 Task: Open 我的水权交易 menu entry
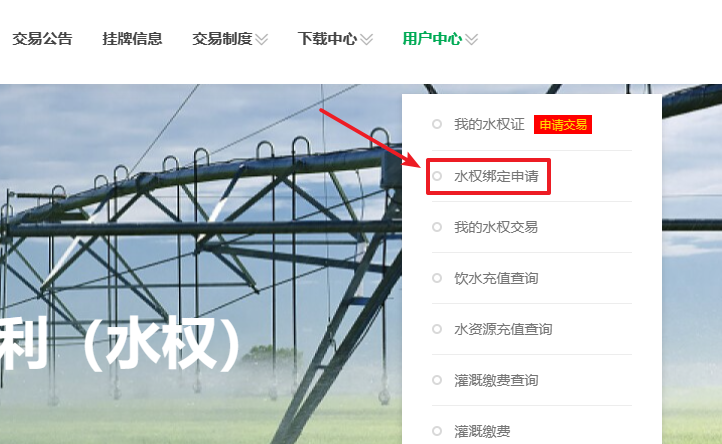(x=496, y=227)
